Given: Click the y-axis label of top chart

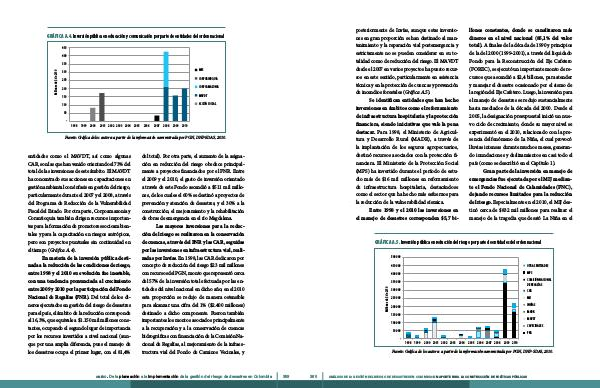Looking at the screenshot, I should (56, 83).
